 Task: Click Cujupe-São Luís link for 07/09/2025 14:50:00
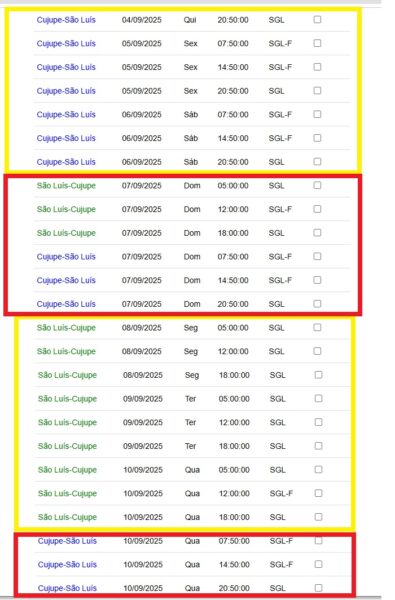tap(66, 280)
